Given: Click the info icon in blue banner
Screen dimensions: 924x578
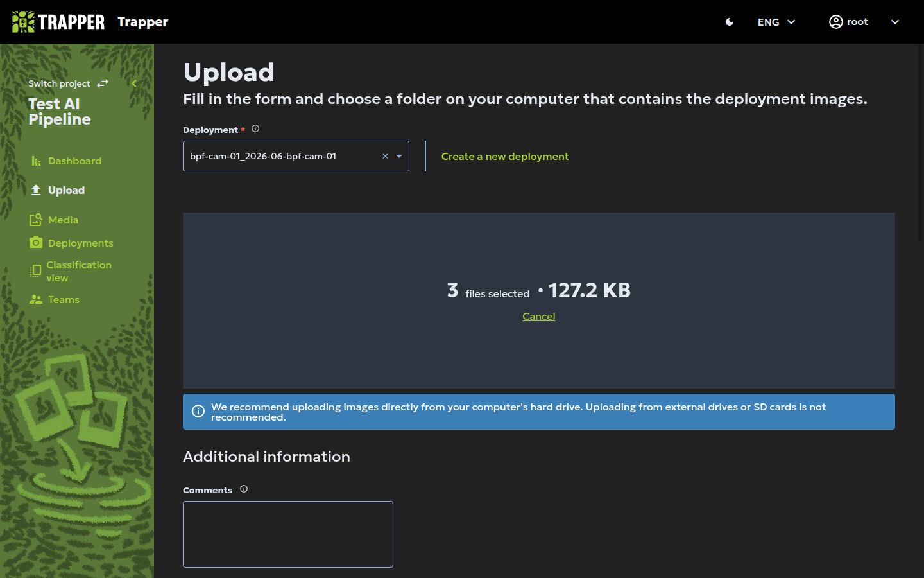Looking at the screenshot, I should tap(198, 411).
